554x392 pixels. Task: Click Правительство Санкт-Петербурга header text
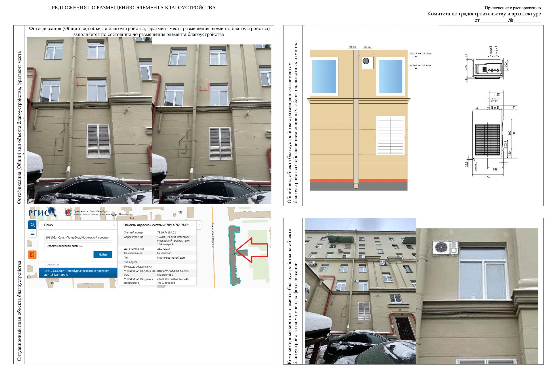click(91, 211)
